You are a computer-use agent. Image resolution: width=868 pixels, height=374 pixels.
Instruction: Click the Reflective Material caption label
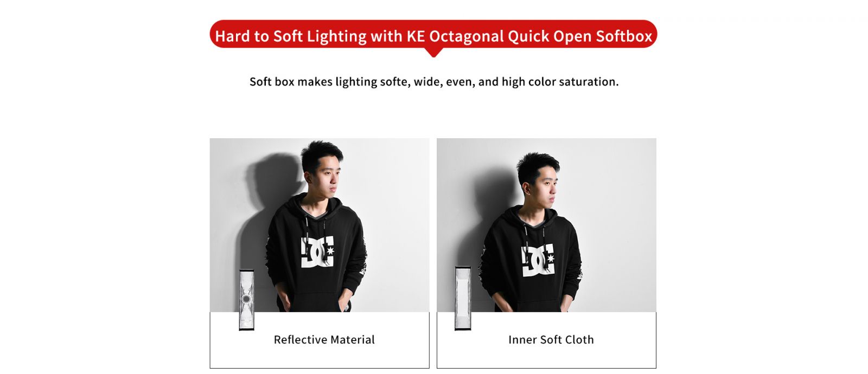pyautogui.click(x=324, y=340)
